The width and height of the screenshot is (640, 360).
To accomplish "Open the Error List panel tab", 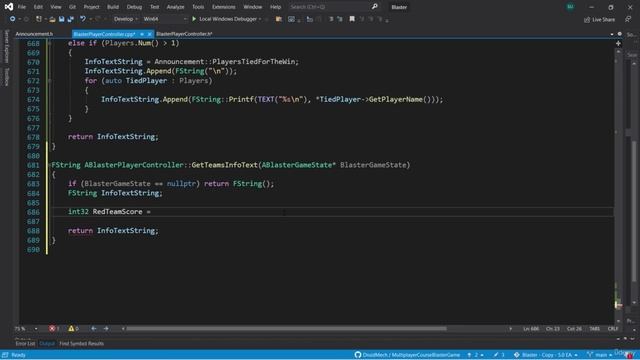I will 25,344.
